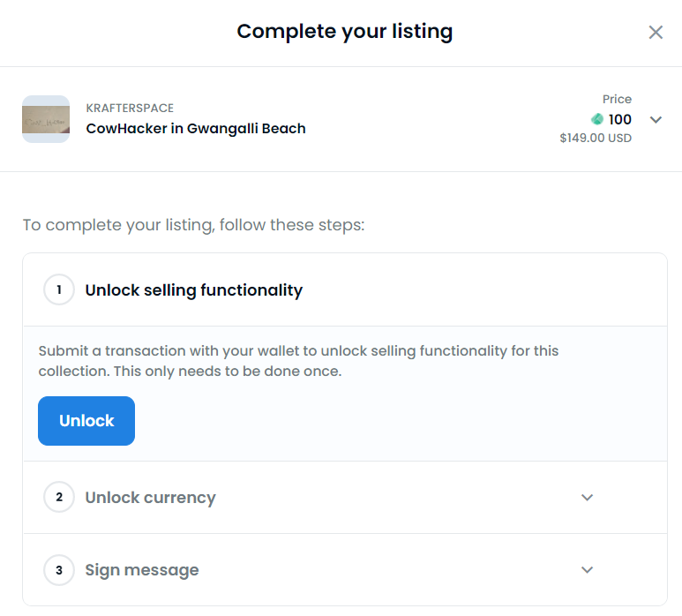The image size is (682, 616).
Task: Click the step 3 number circle
Action: [x=59, y=570]
